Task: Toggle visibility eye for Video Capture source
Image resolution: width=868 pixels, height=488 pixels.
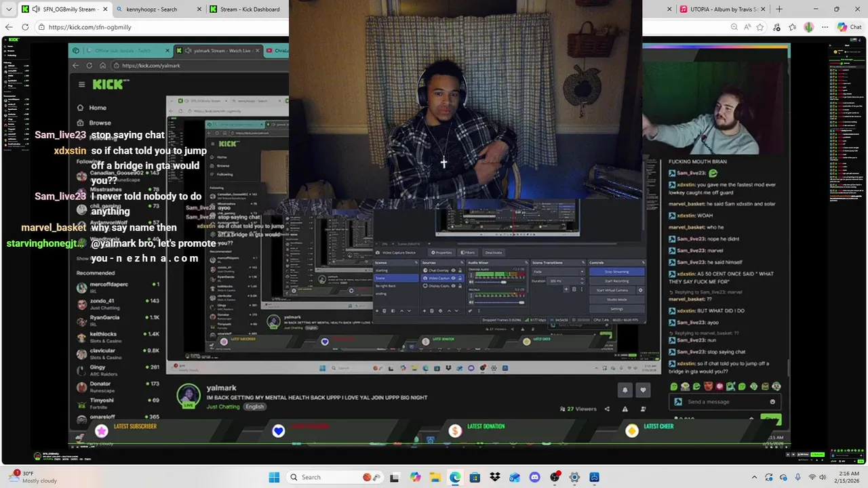Action: point(453,278)
